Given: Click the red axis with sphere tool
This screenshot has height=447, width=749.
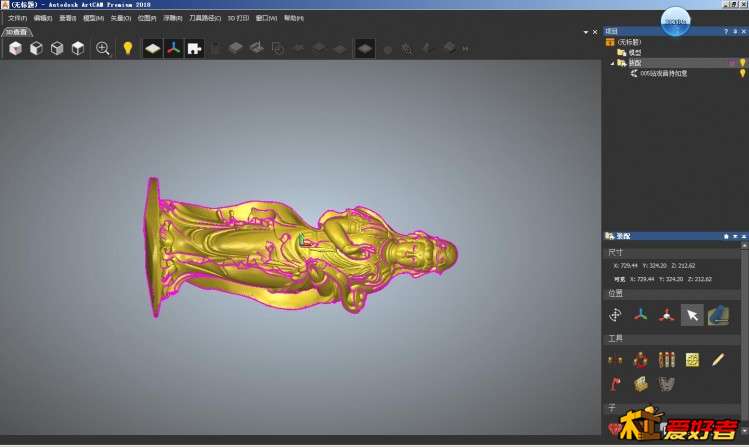Looking at the screenshot, I should 666,315.
